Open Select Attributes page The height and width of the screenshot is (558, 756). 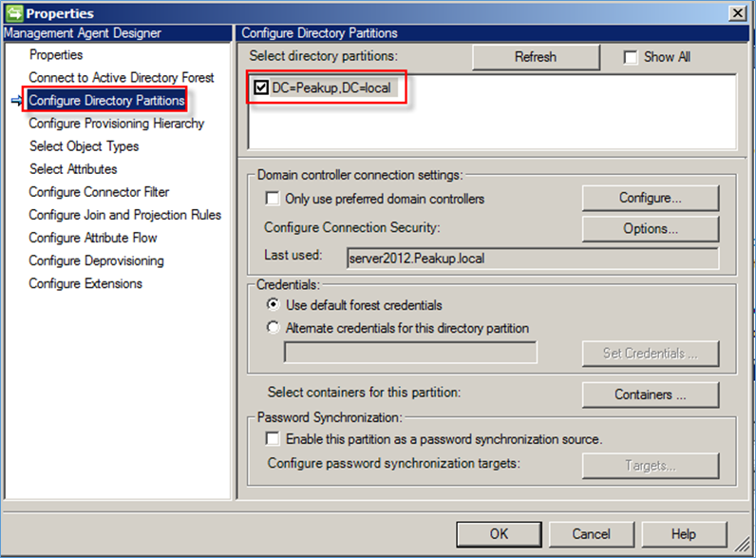click(73, 169)
